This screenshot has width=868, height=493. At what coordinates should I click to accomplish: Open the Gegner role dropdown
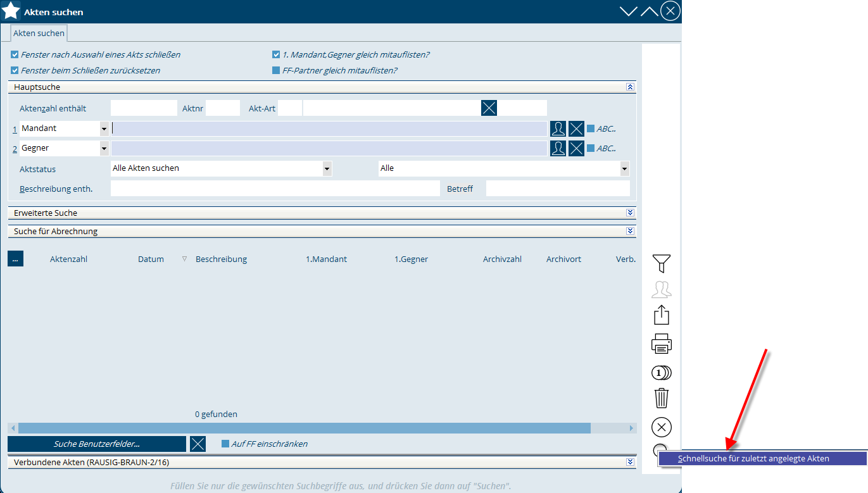click(x=104, y=148)
